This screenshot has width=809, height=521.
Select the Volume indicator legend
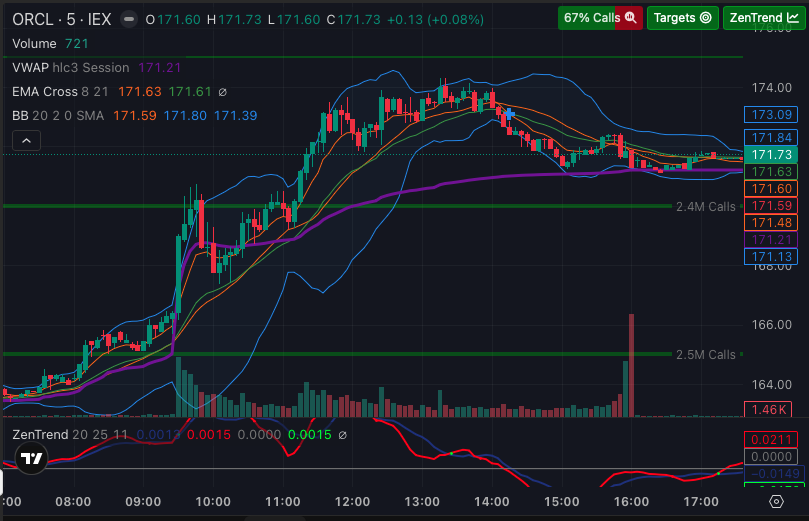[50, 44]
